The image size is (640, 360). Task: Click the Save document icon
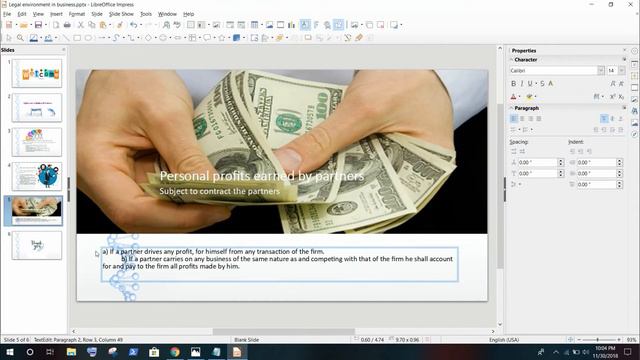(x=38, y=25)
